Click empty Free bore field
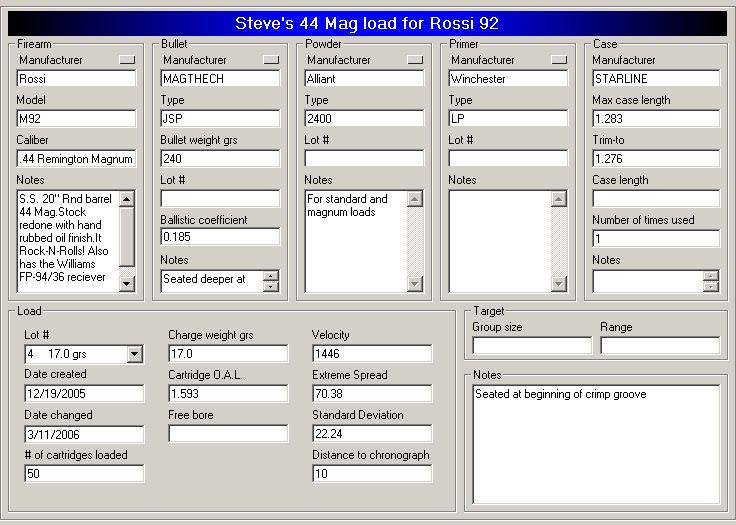The width and height of the screenshot is (736, 525). [228, 433]
